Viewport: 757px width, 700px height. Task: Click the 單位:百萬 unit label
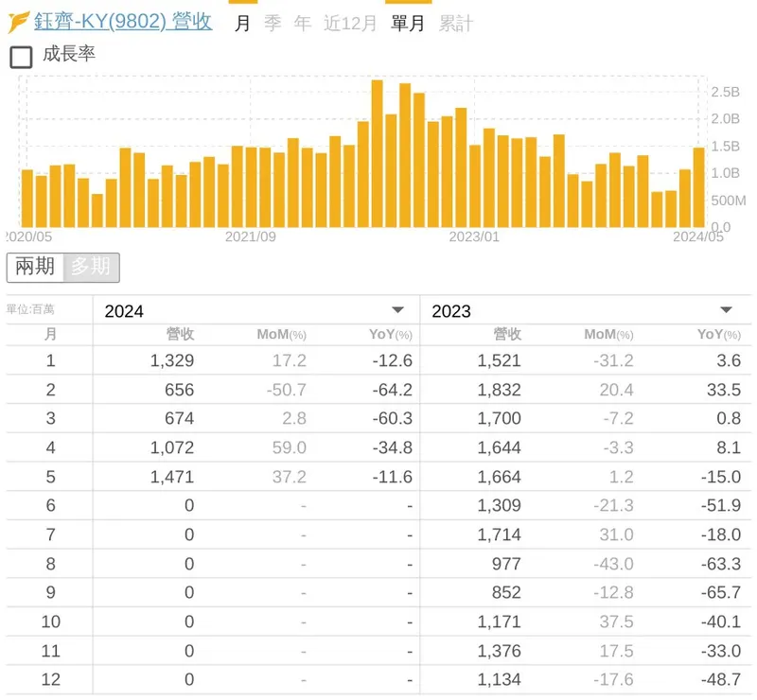[30, 309]
